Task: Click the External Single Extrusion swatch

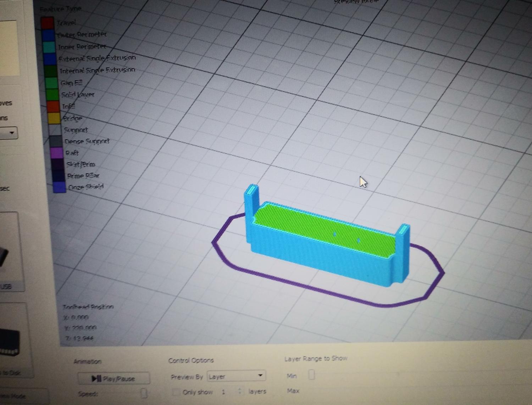Action: click(50, 59)
